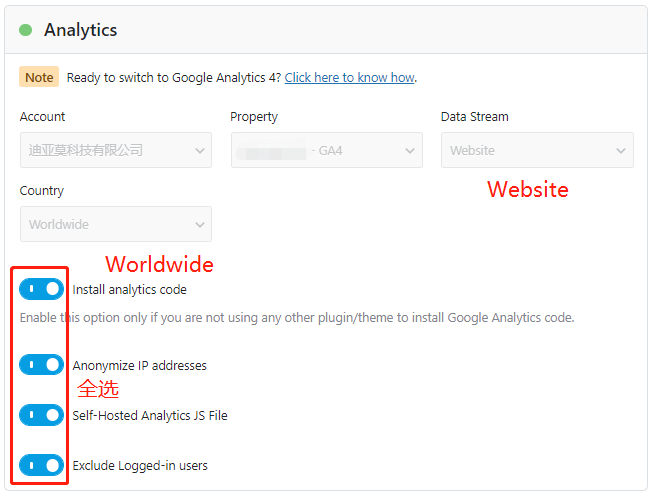Click the 'Install analytics code' label
Viewport: 653px width, 495px height.
click(x=130, y=290)
